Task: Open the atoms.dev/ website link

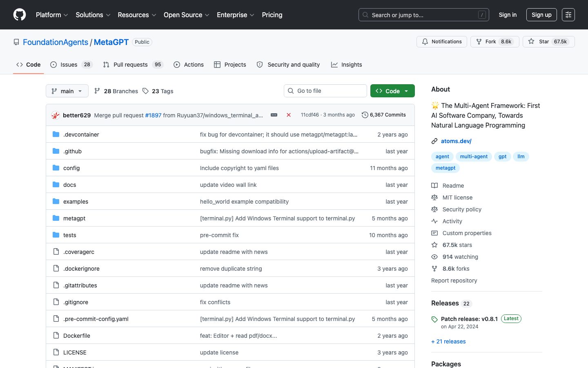Action: (456, 141)
